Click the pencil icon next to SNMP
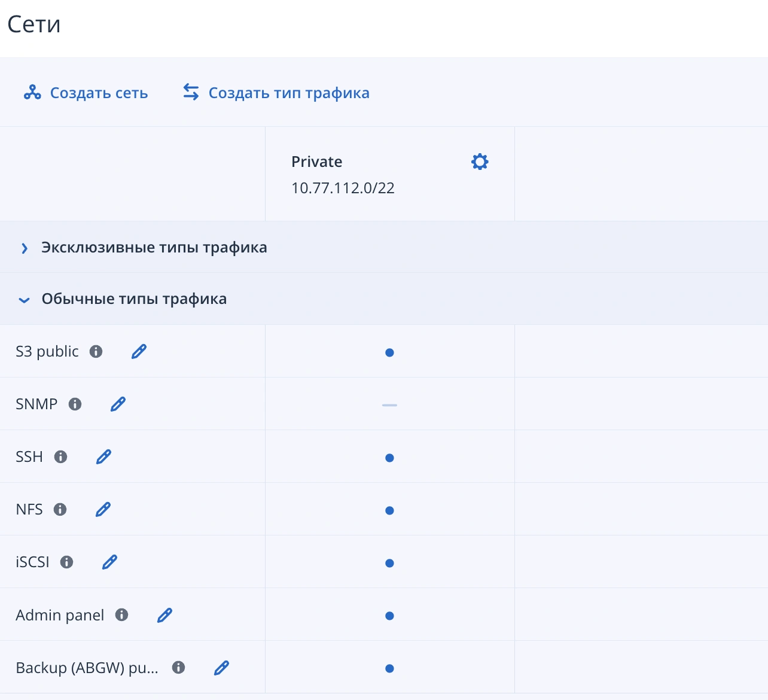This screenshot has height=700, width=768. (118, 404)
